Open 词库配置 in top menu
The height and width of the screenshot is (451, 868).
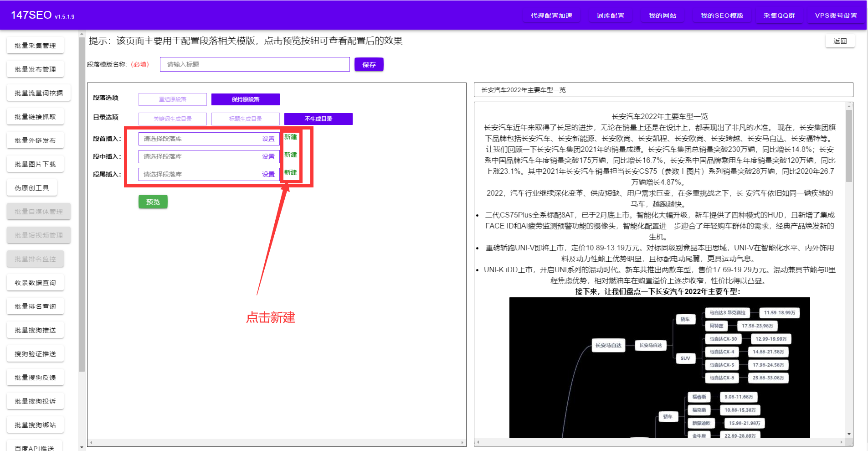point(611,16)
